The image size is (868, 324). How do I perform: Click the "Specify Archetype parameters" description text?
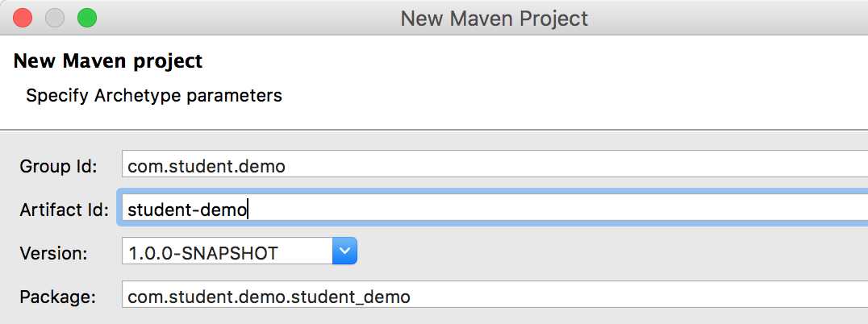click(x=154, y=95)
